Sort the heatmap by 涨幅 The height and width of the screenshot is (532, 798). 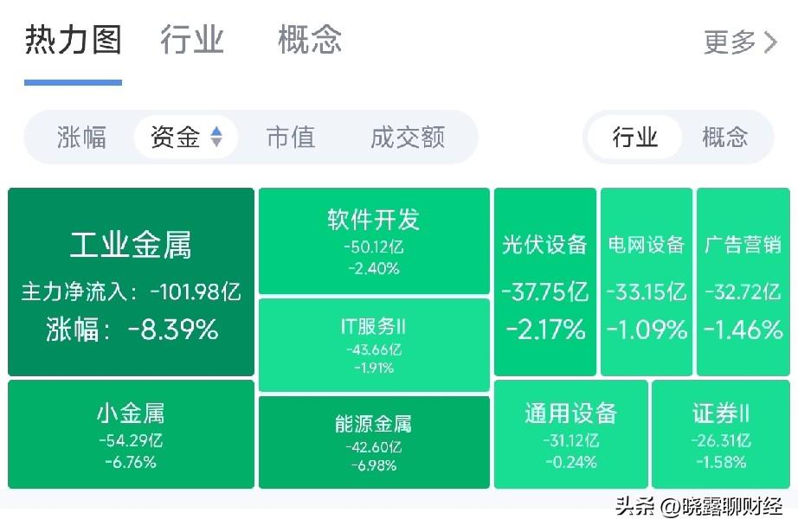(x=80, y=137)
